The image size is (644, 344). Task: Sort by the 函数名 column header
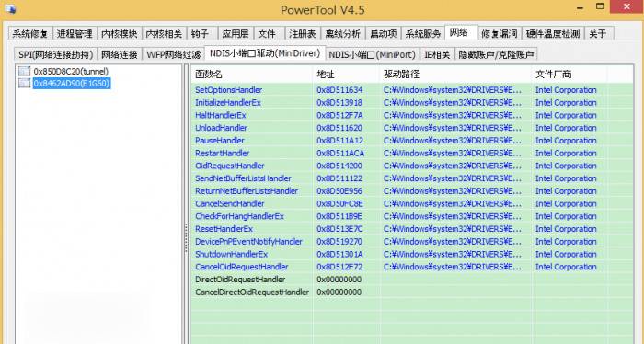[251, 75]
